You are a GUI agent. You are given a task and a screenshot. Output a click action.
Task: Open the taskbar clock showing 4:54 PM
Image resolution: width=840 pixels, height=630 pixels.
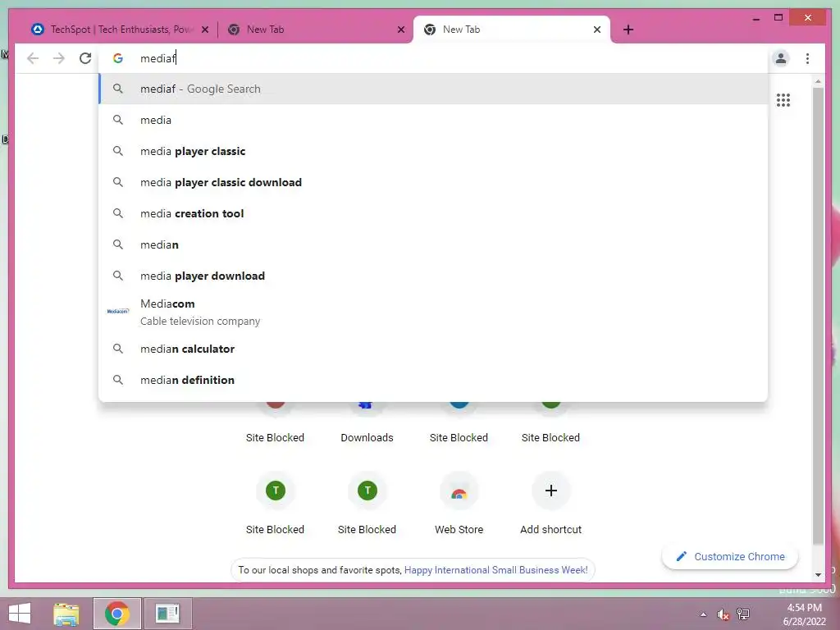tap(804, 614)
